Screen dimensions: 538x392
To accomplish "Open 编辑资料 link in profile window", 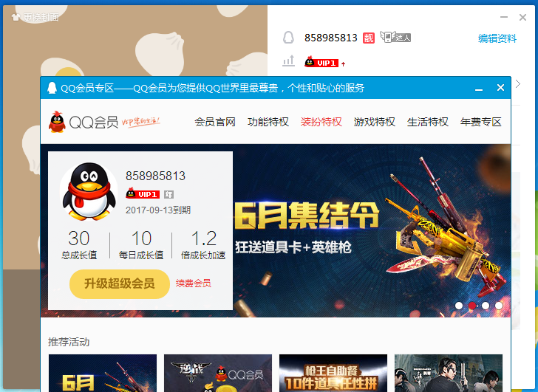I will [x=497, y=38].
